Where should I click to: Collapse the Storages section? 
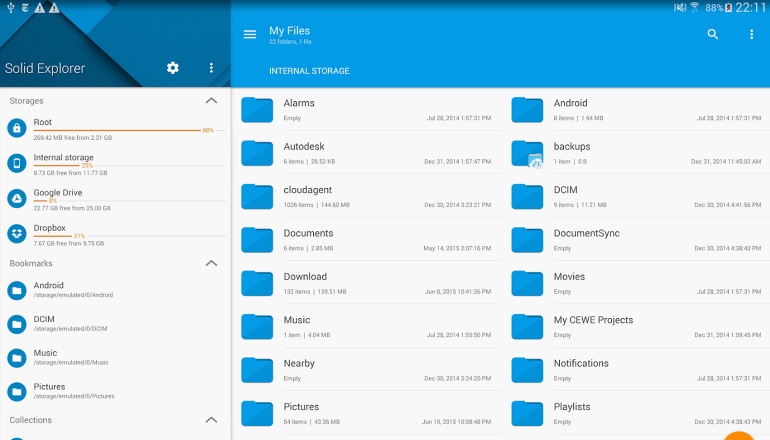click(211, 101)
